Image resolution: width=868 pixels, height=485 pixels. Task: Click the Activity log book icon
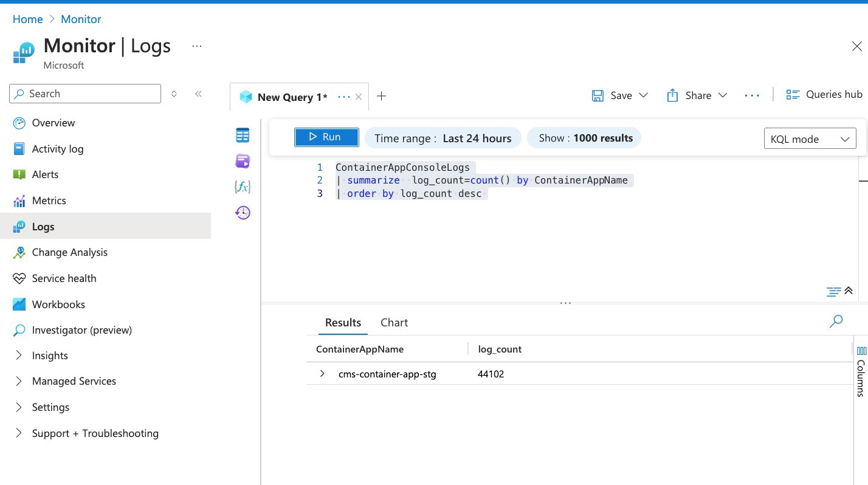(19, 149)
